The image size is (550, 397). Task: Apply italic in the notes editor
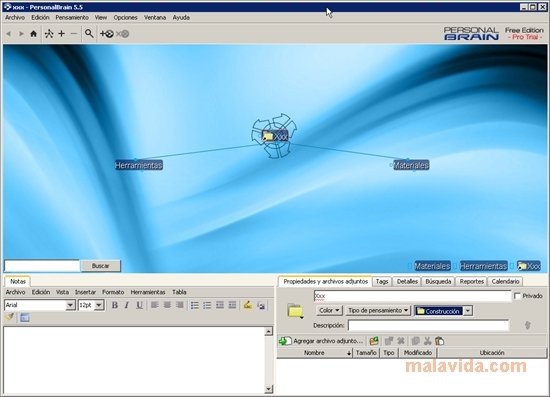click(x=127, y=305)
